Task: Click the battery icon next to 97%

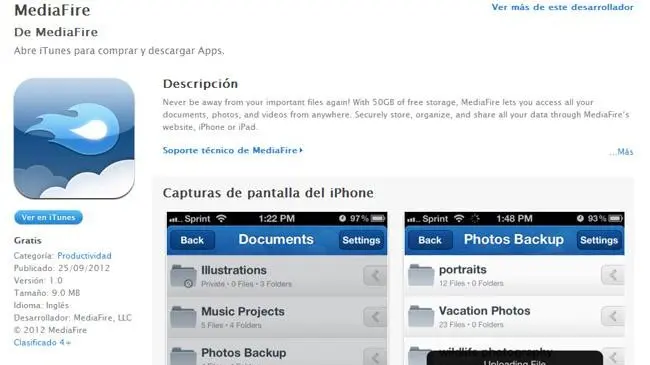Action: (x=378, y=218)
